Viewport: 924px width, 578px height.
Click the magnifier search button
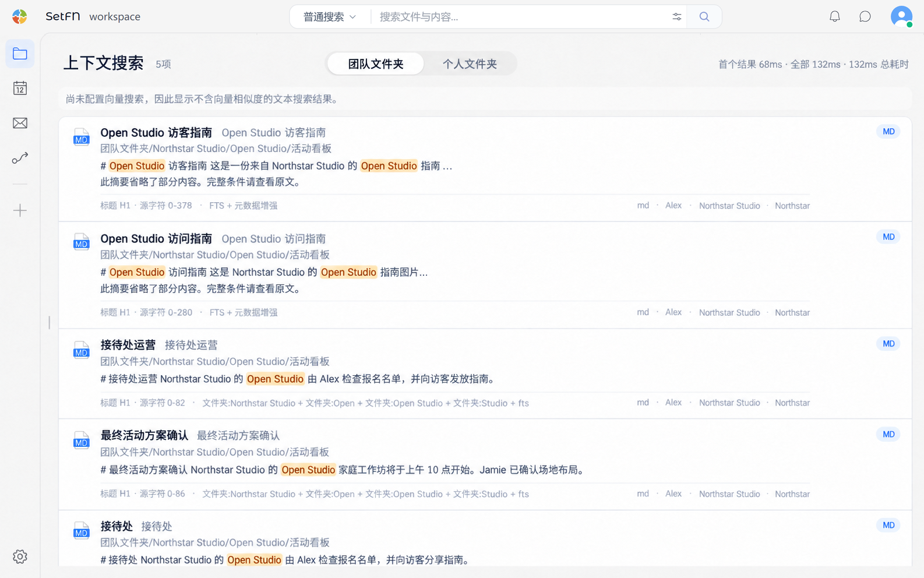[704, 17]
